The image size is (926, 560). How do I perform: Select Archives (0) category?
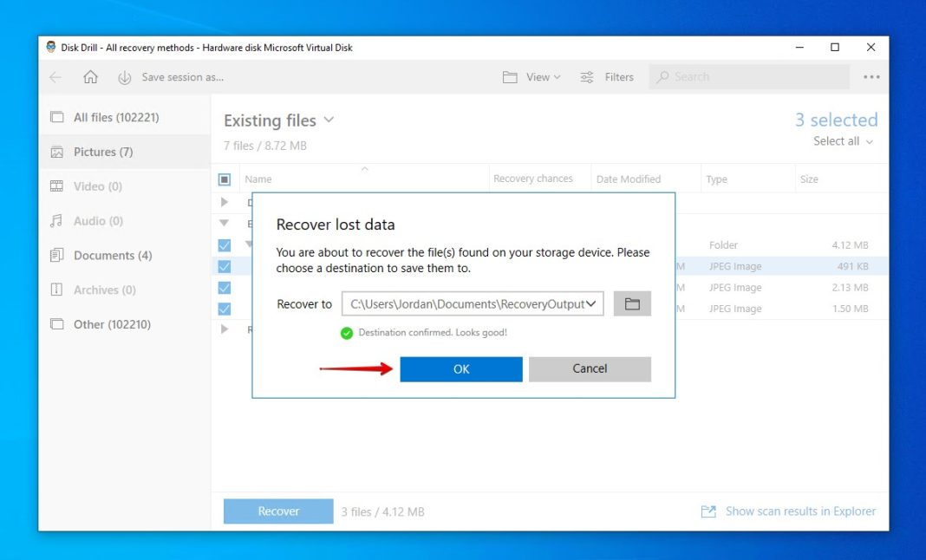pyautogui.click(x=125, y=290)
